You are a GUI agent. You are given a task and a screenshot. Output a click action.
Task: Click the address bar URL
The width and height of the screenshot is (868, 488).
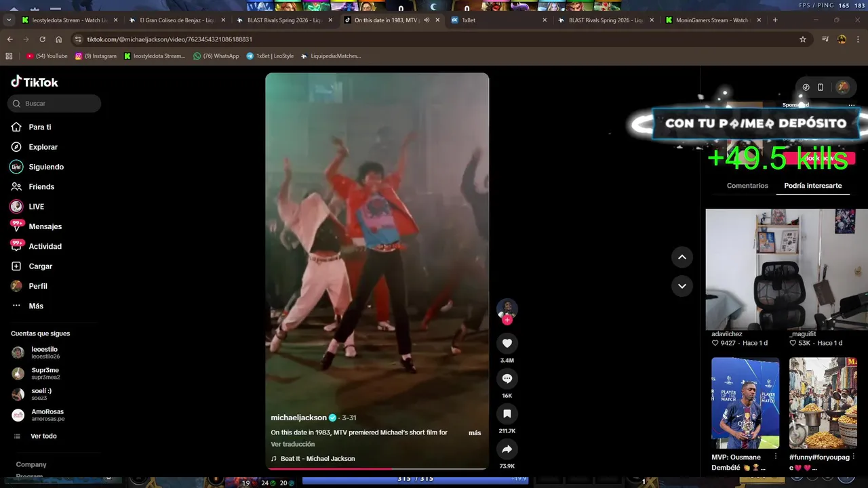170,39
